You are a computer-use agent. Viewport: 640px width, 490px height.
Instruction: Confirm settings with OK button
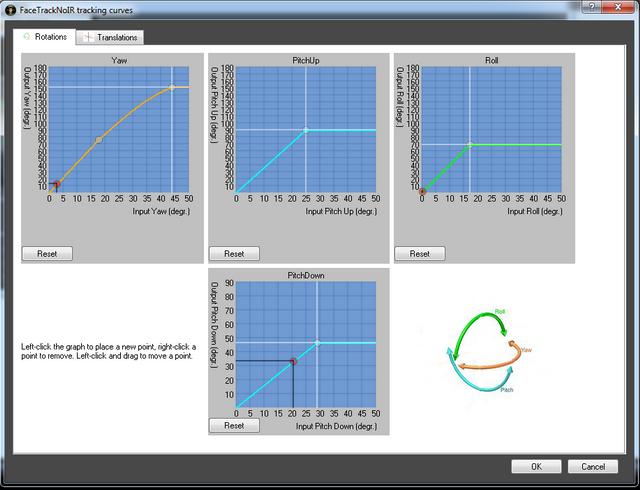(536, 466)
